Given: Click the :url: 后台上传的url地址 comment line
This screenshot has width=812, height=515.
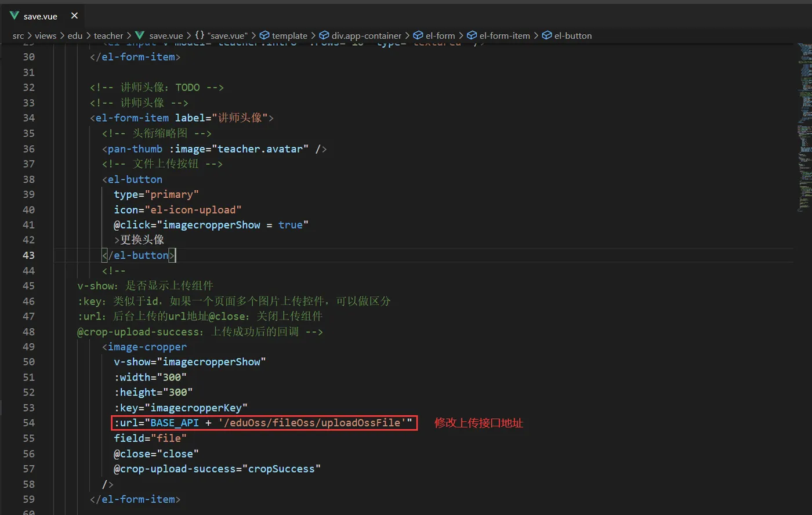Looking at the screenshot, I should [200, 317].
